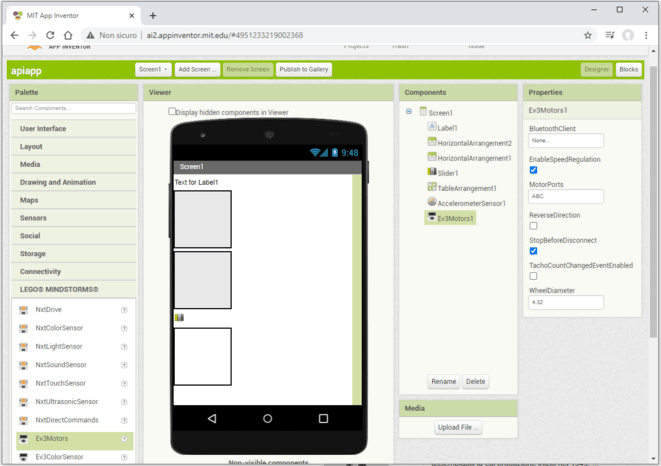The width and height of the screenshot is (661, 466).
Task: Click the slider in the phone viewer
Action: click(x=180, y=317)
